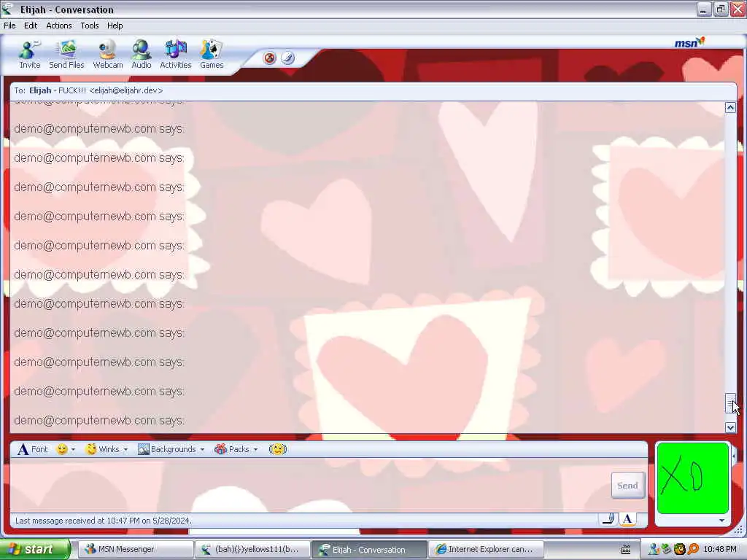
Task: Open the Windows Start menu
Action: (x=35, y=549)
